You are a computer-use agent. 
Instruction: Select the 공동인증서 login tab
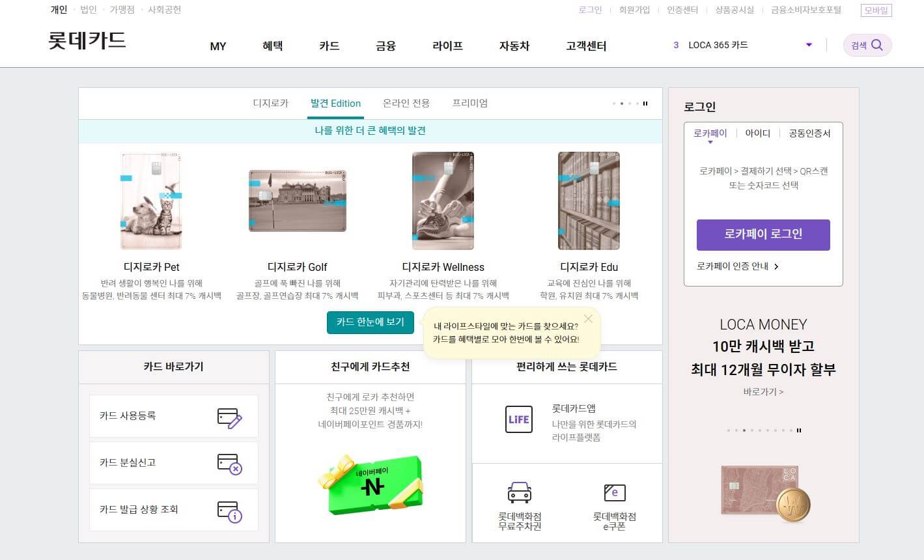[x=809, y=133]
